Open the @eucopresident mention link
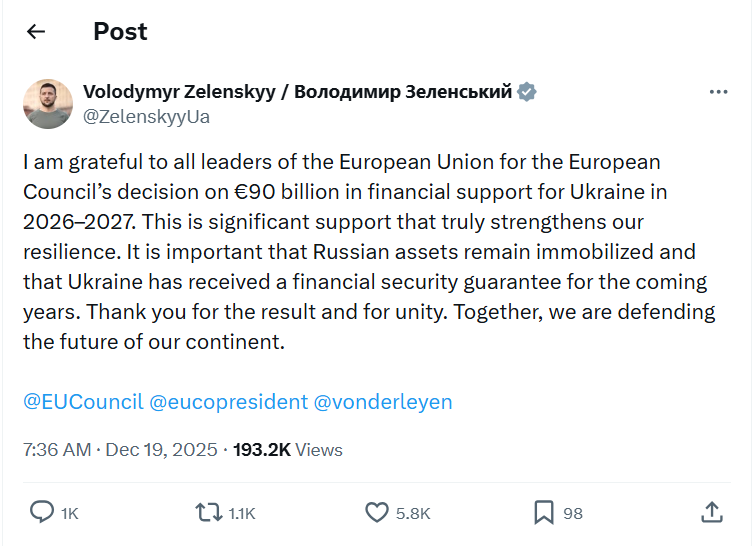 click(228, 402)
